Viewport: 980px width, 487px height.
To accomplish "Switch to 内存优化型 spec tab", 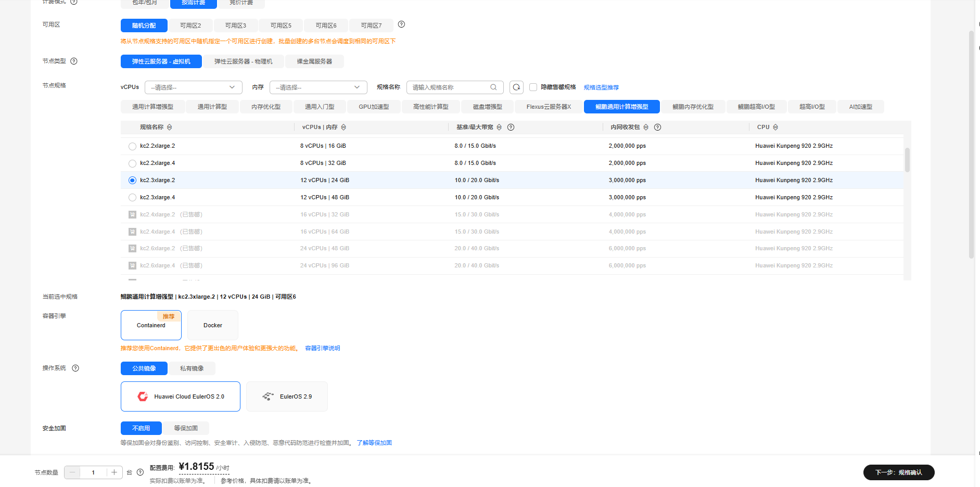I will click(x=266, y=107).
